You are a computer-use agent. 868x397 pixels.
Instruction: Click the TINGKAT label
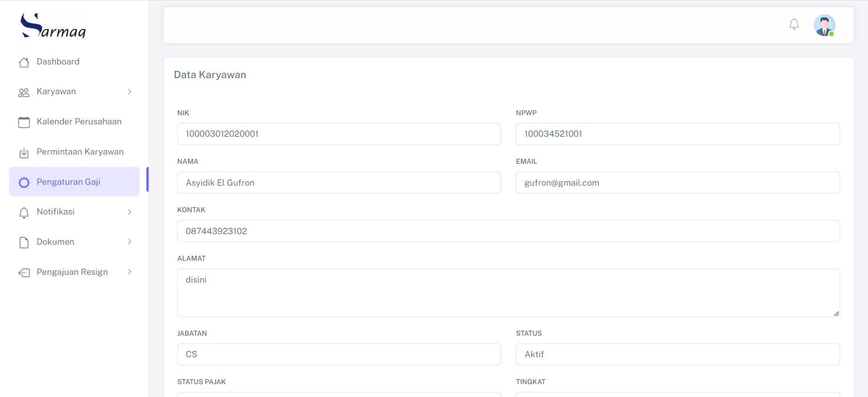tap(530, 382)
